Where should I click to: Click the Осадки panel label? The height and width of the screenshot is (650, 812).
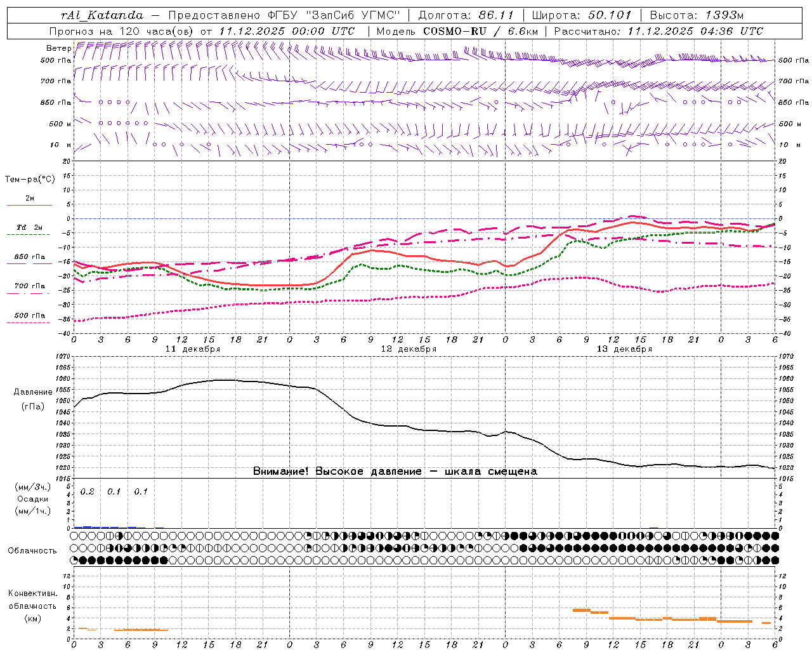(x=33, y=499)
